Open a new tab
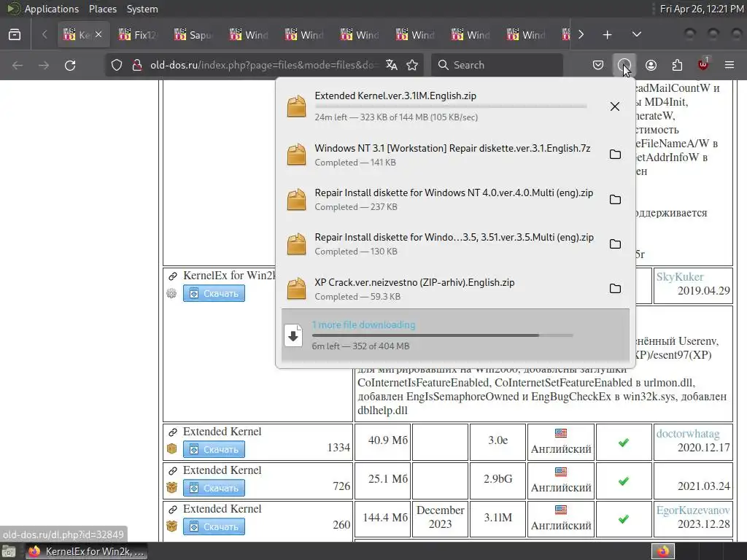This screenshot has height=560, width=747. pos(607,35)
